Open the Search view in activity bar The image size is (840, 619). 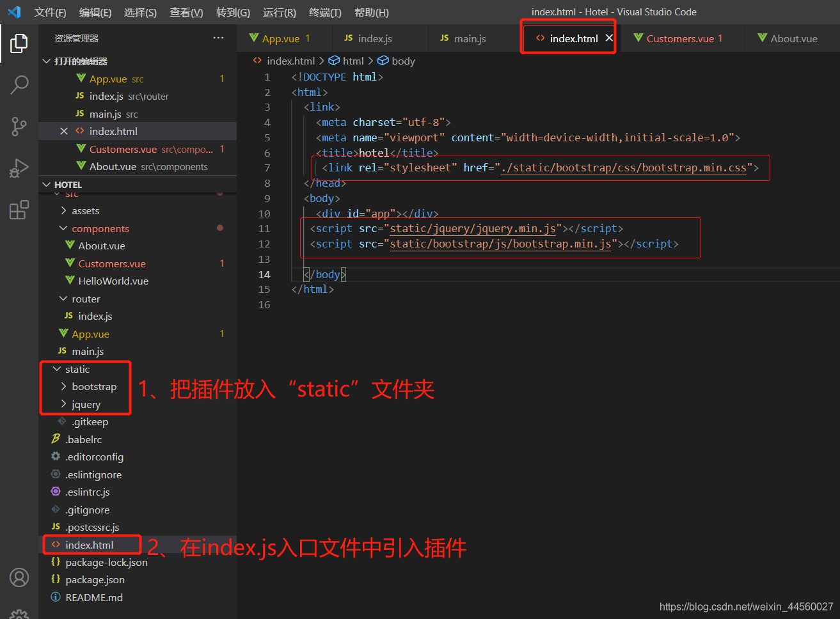point(19,85)
